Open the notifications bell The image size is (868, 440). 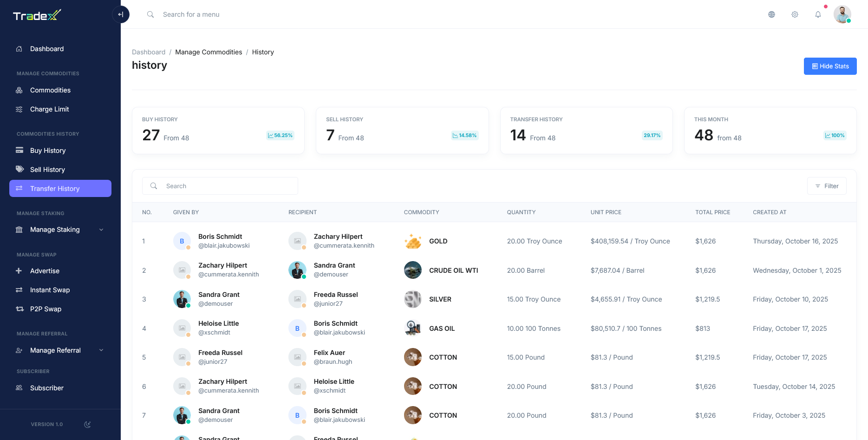click(x=818, y=14)
